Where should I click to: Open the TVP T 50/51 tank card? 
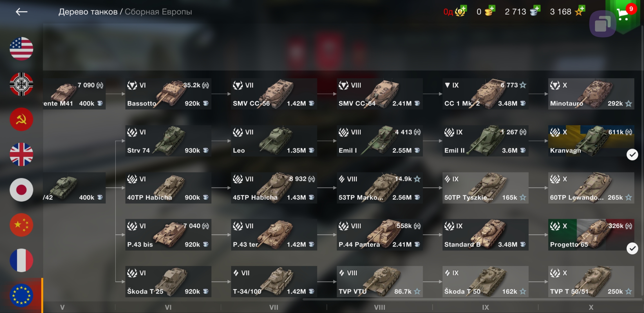coord(591,282)
